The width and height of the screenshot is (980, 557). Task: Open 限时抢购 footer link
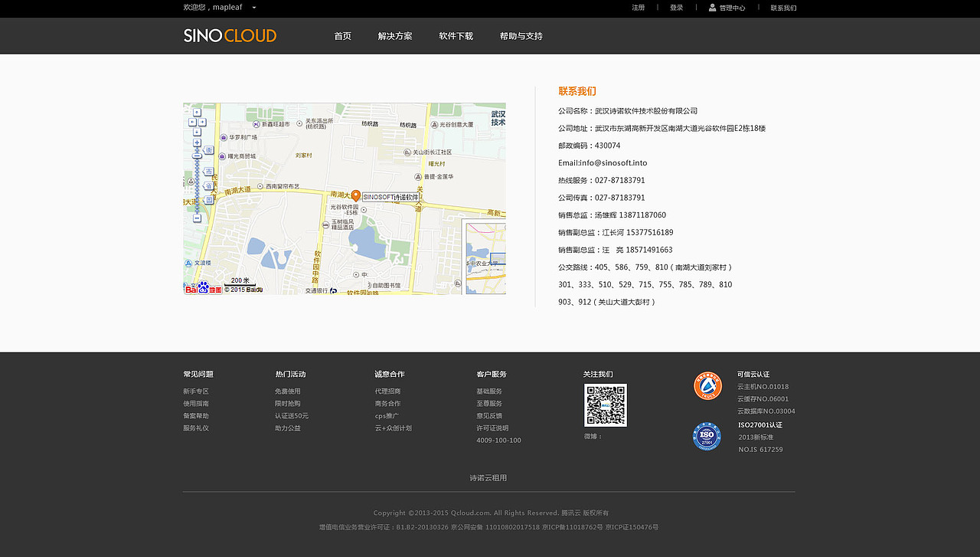(288, 404)
